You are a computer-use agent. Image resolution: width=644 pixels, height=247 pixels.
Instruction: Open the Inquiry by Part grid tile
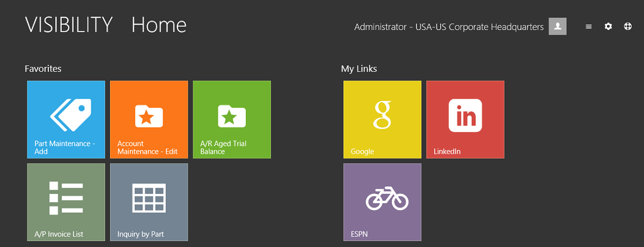point(149,202)
